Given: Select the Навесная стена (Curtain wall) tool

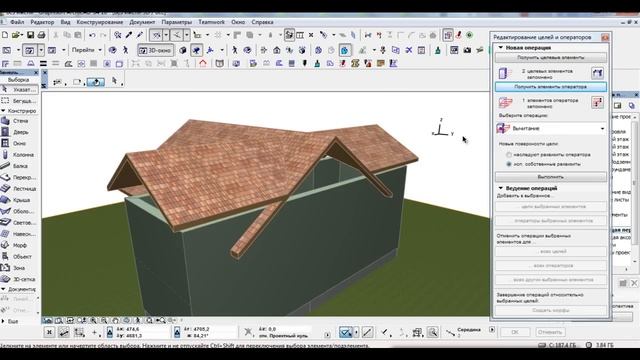Looking at the screenshot, I should [19, 234].
